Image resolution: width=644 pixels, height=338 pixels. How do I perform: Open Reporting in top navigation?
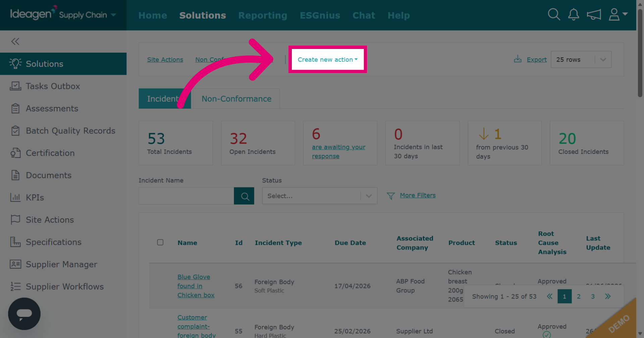(263, 15)
